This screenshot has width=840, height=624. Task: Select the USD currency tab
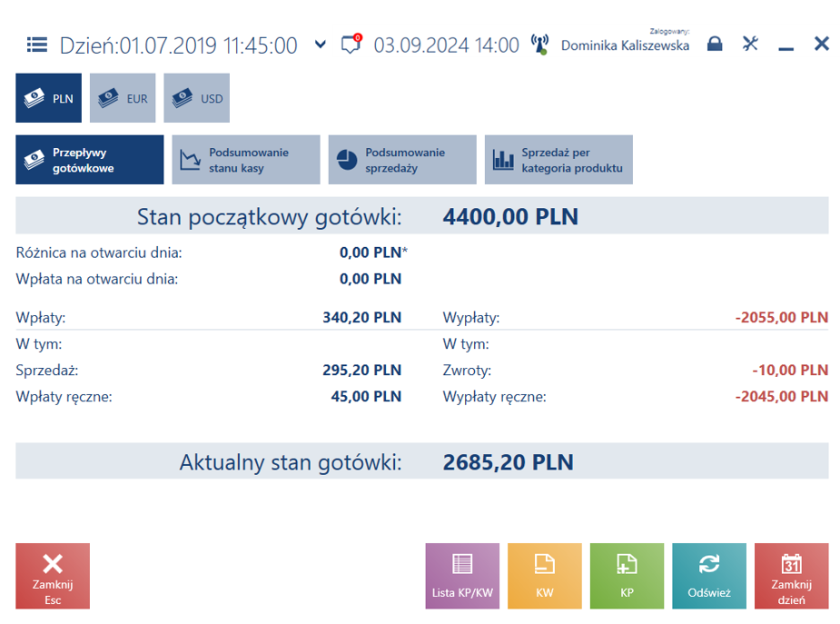pos(197,98)
